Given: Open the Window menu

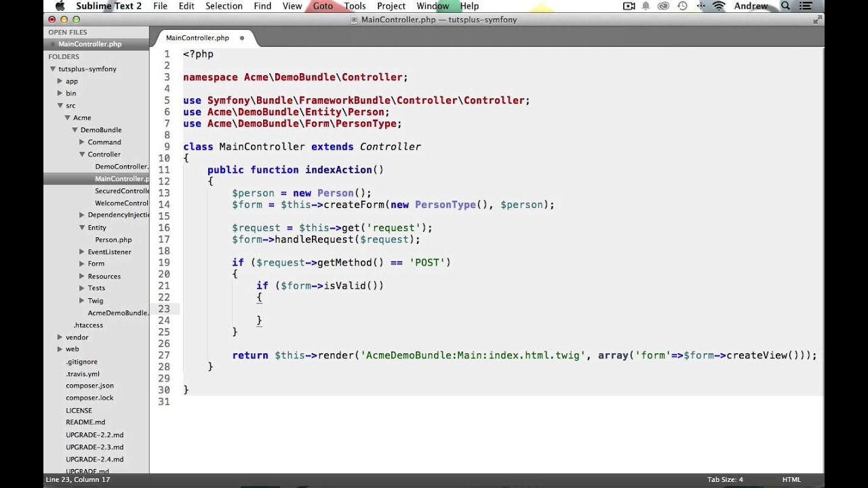Looking at the screenshot, I should click(433, 6).
